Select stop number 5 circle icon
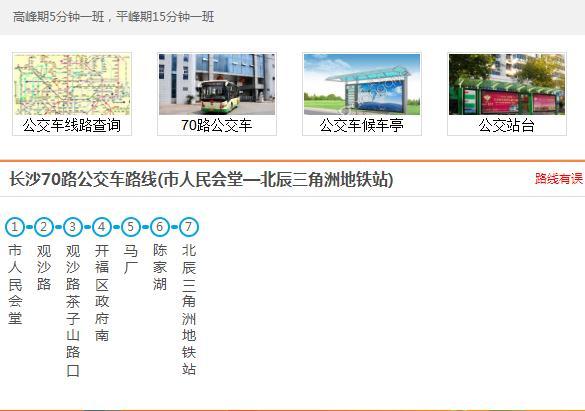Image resolution: width=585 pixels, height=411 pixels. (131, 227)
